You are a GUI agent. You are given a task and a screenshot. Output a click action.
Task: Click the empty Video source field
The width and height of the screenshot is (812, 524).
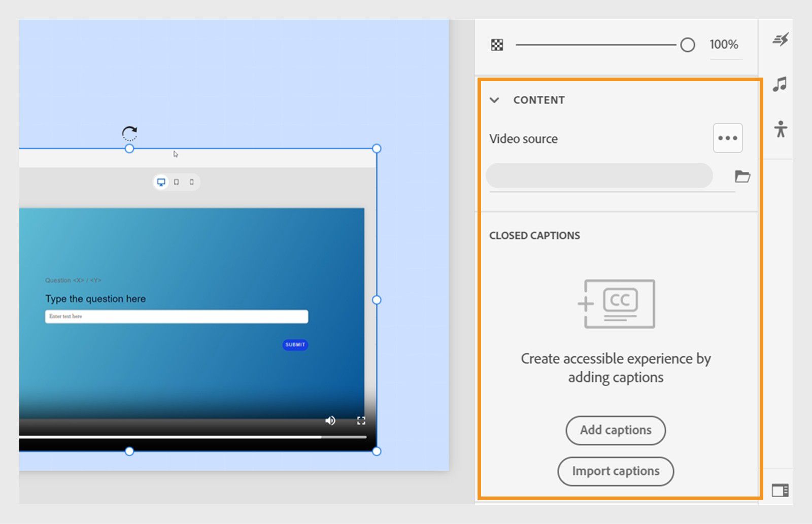click(599, 176)
